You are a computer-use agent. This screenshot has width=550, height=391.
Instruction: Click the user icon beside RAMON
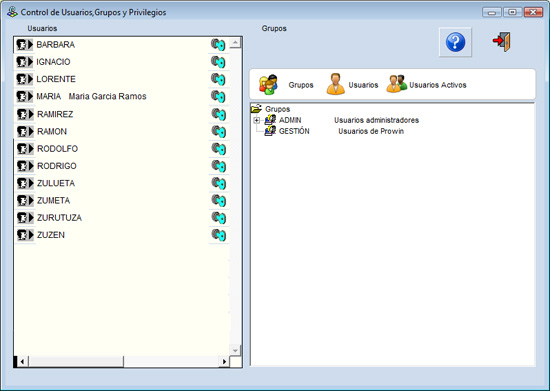pos(25,132)
